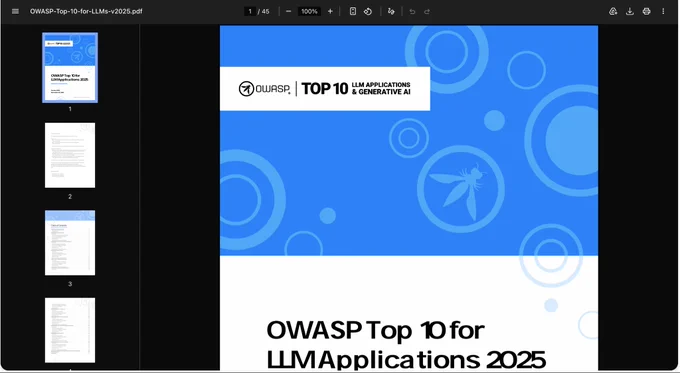Select the annotate draw tool

[391, 11]
